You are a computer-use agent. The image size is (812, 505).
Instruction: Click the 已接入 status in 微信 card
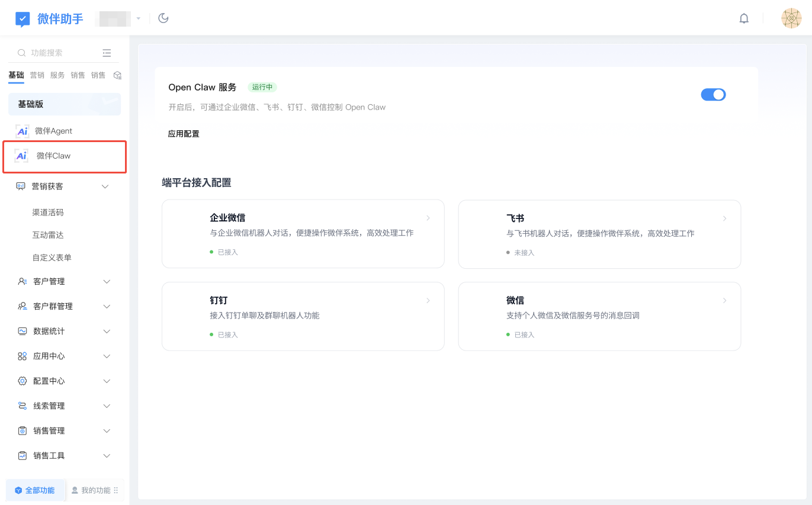click(521, 334)
